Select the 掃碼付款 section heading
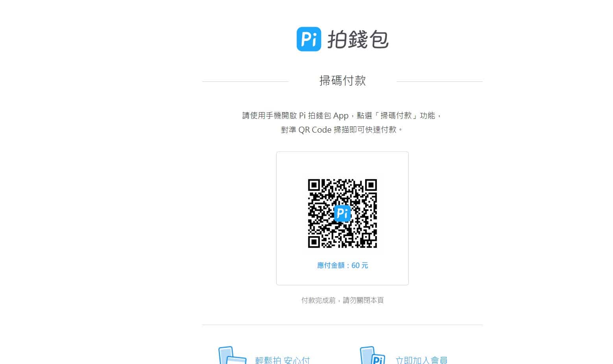Viewport: 613px width, 364px height. pyautogui.click(x=342, y=81)
